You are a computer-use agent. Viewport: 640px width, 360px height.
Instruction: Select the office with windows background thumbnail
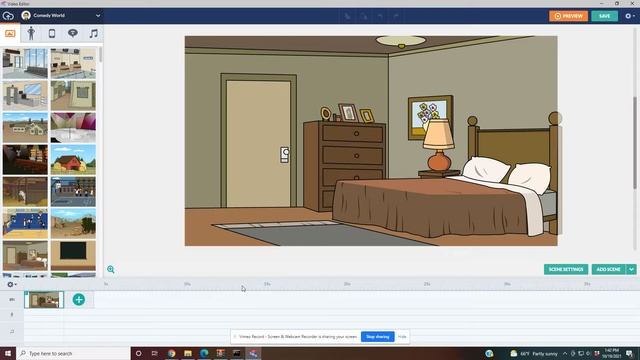(25, 63)
